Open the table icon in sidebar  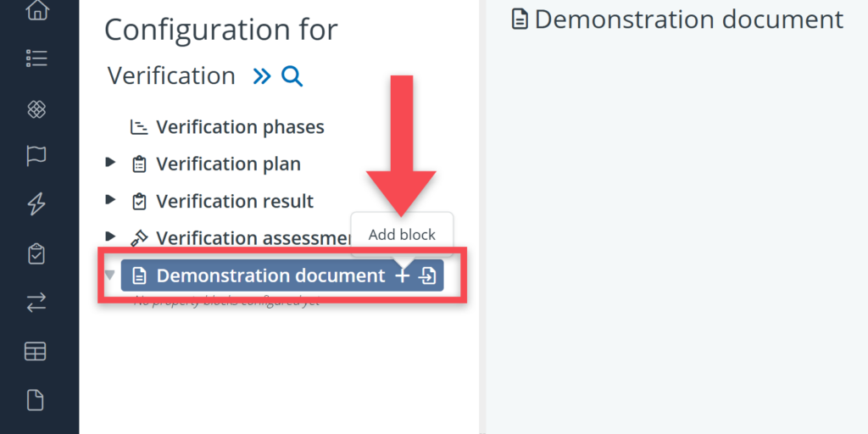click(x=36, y=352)
